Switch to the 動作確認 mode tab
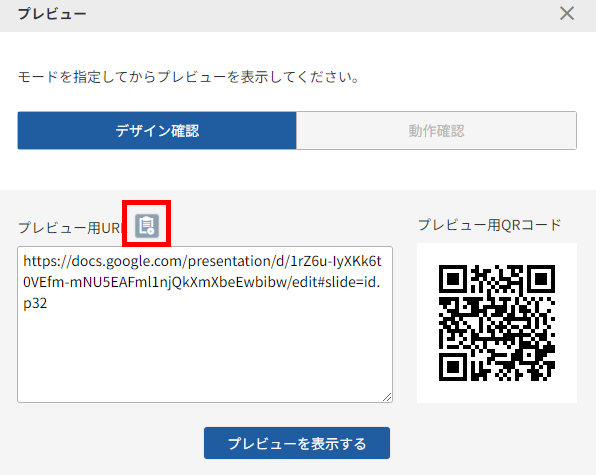The height and width of the screenshot is (475, 596). point(436,131)
